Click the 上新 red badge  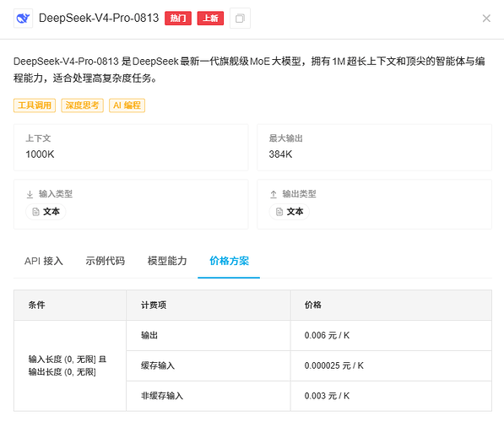pyautogui.click(x=210, y=19)
